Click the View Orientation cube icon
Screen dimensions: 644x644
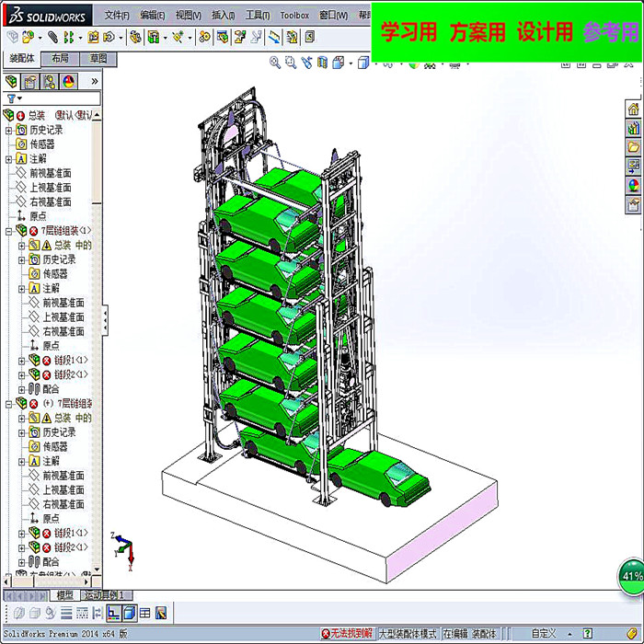click(338, 63)
